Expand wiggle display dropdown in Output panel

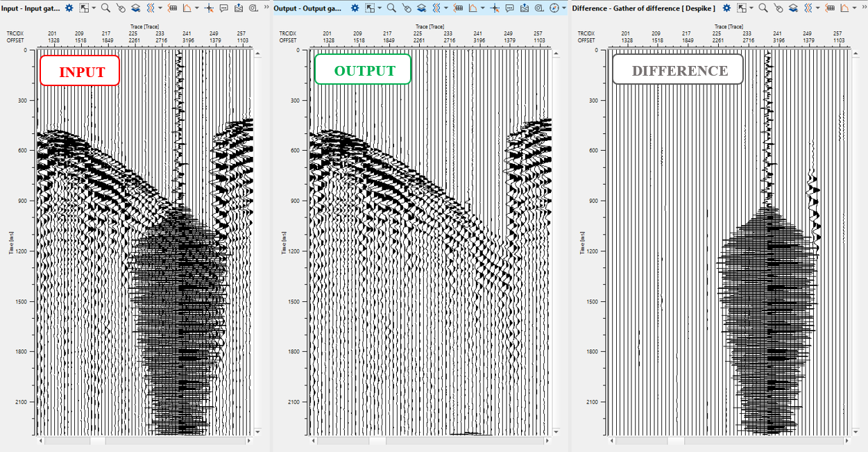point(445,8)
